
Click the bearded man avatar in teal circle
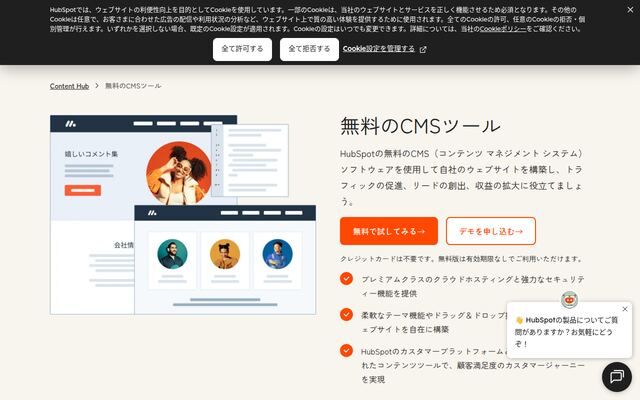tap(172, 254)
